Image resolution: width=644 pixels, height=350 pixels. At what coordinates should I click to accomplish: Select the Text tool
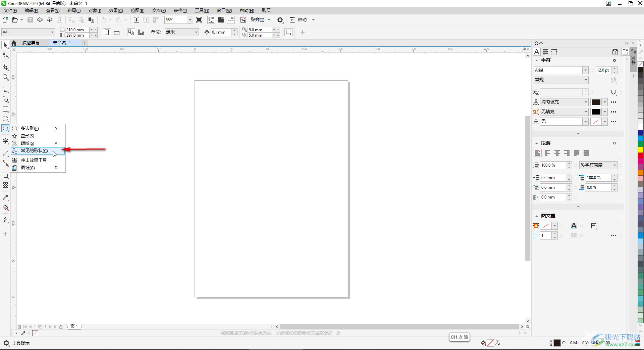5,140
